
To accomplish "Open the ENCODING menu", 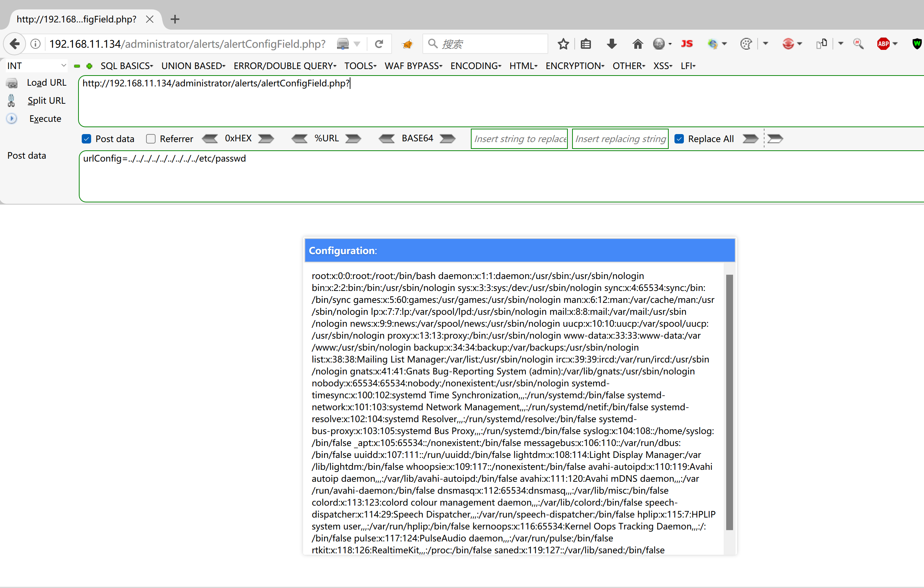I will [x=476, y=65].
